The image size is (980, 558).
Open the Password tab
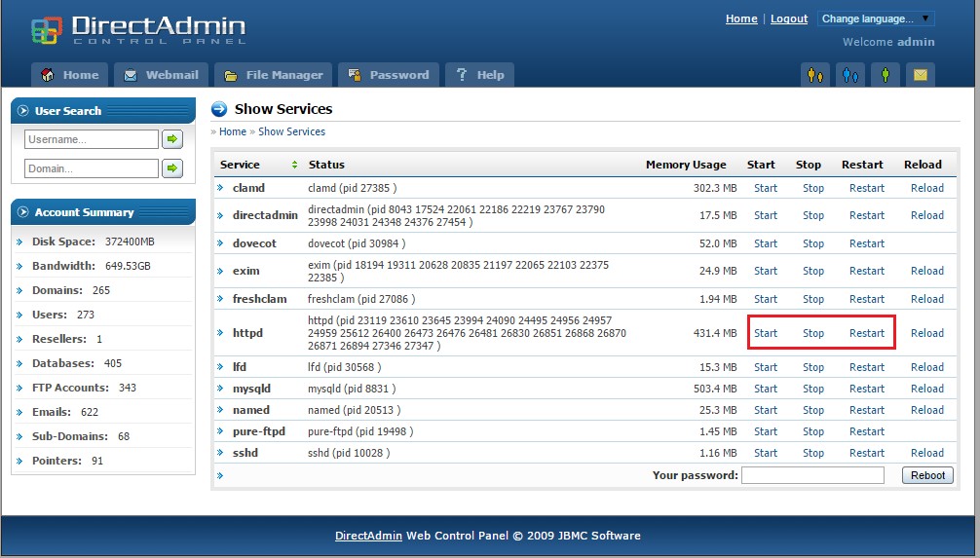coord(388,75)
